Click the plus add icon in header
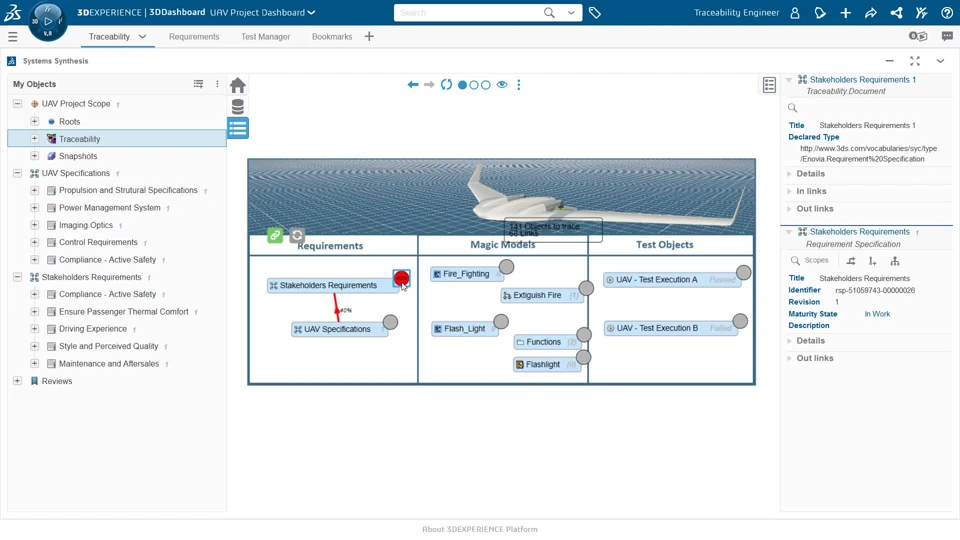The image size is (960, 540). pos(846,13)
